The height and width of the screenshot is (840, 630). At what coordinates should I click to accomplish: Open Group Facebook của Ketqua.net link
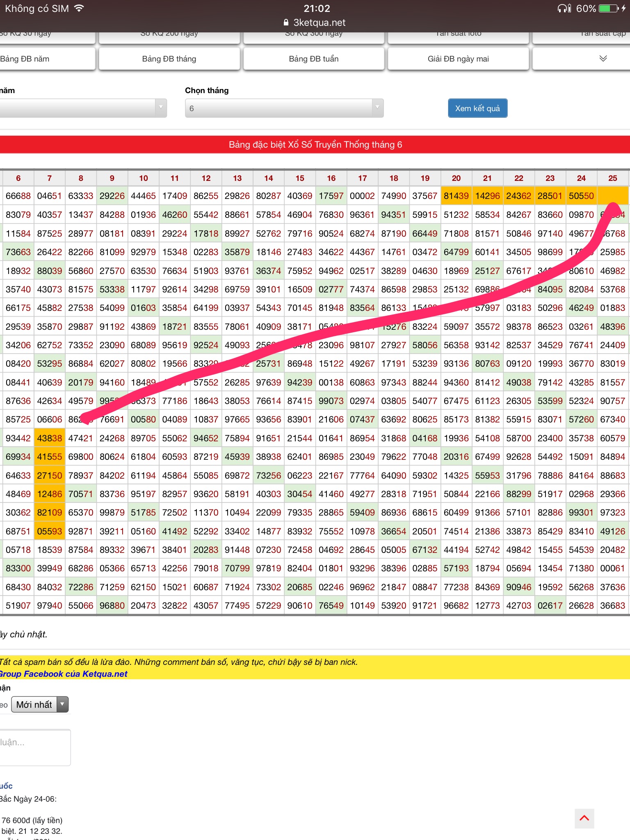(64, 674)
